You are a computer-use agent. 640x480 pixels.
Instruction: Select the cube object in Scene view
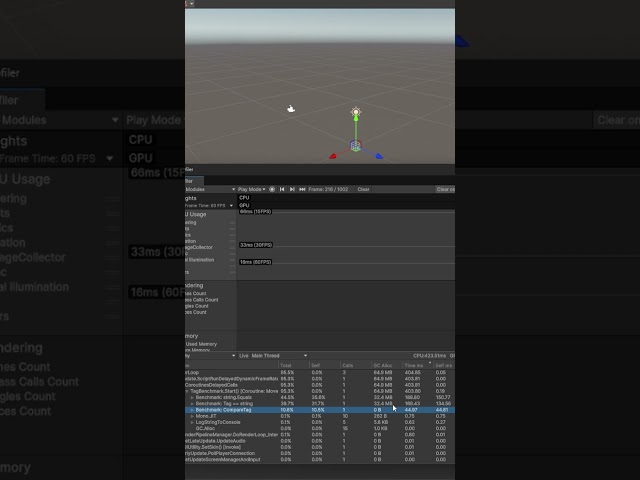pyautogui.click(x=356, y=145)
